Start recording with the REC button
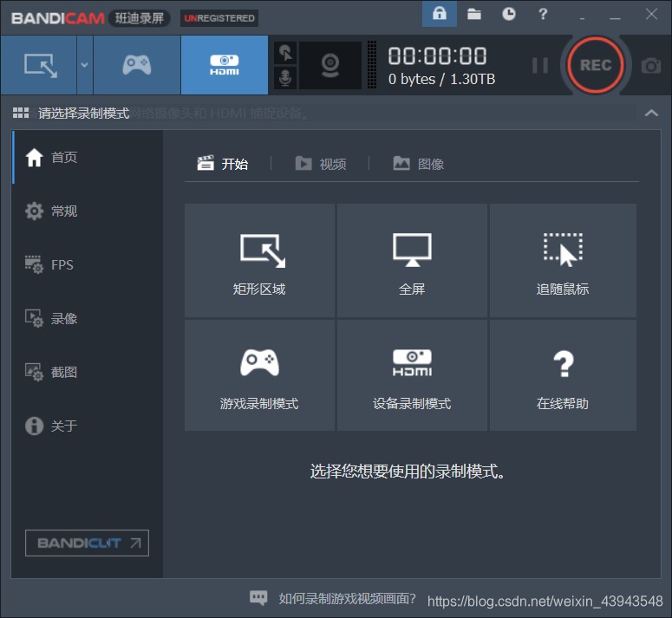 (596, 65)
